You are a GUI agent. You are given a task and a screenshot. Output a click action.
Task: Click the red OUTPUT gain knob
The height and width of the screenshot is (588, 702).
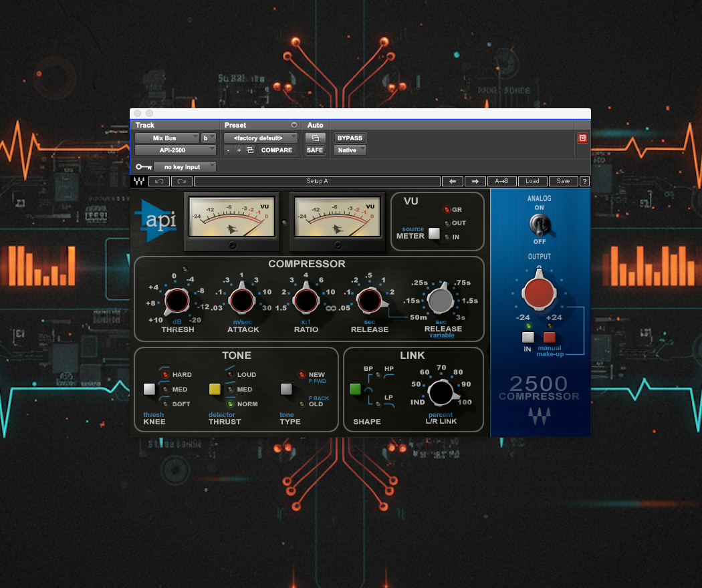click(539, 293)
